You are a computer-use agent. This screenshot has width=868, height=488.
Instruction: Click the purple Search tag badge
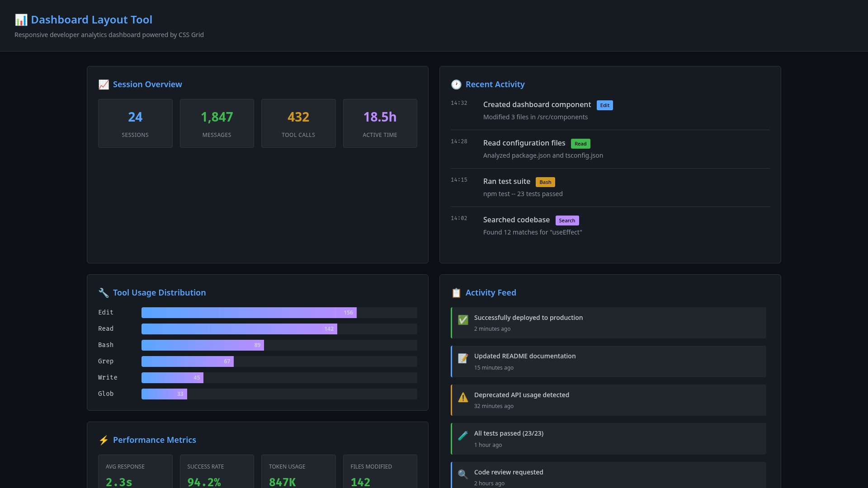567,221
